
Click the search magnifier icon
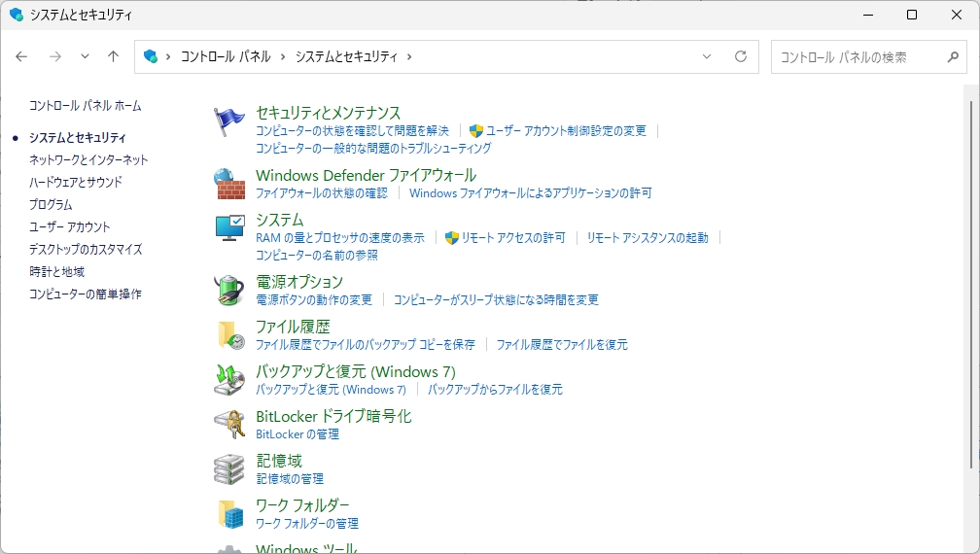click(953, 56)
